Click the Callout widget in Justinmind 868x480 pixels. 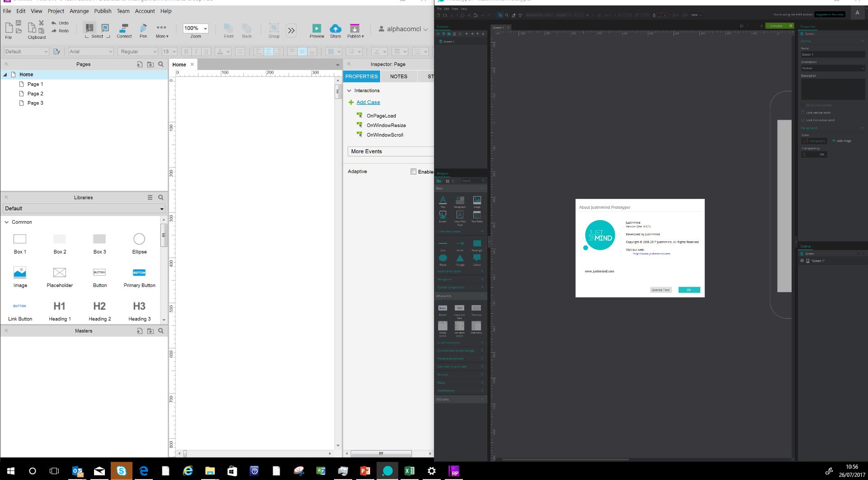point(476,259)
